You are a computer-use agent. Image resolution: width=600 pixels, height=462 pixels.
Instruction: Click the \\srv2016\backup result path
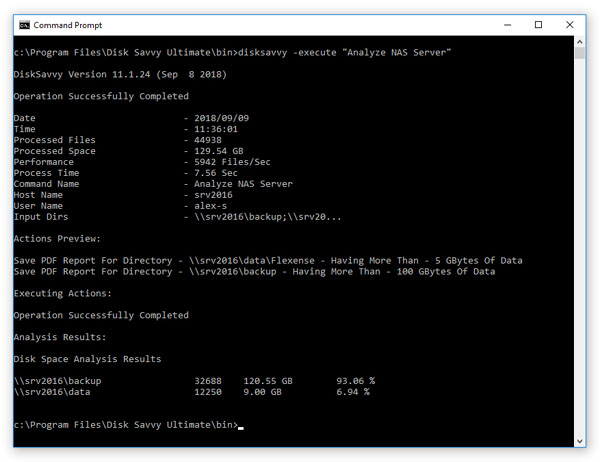57,381
